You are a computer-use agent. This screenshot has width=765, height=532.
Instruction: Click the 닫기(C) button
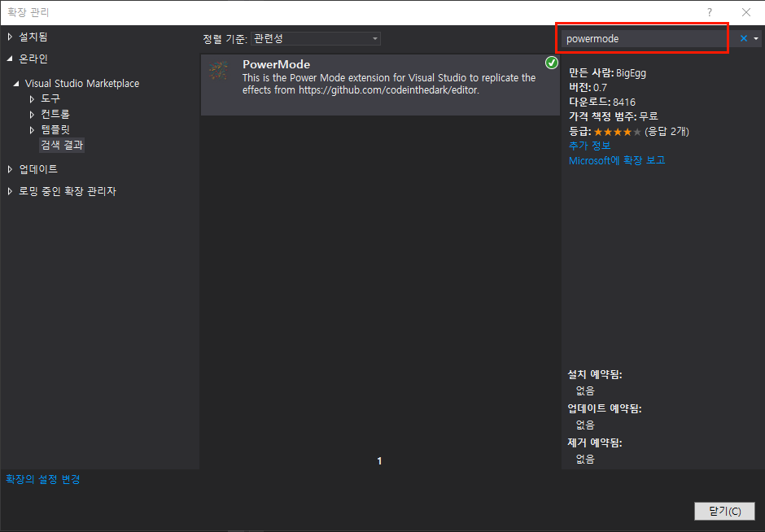(x=724, y=511)
